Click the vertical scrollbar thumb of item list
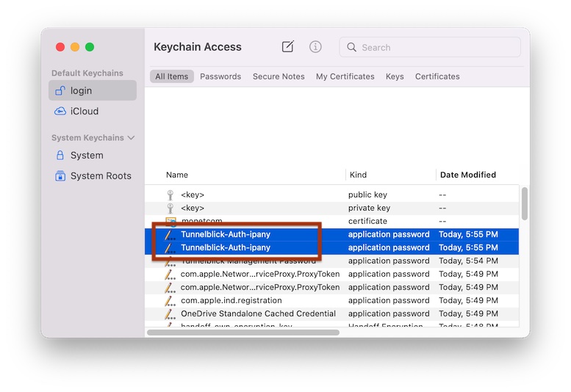571x392 pixels. point(525,203)
